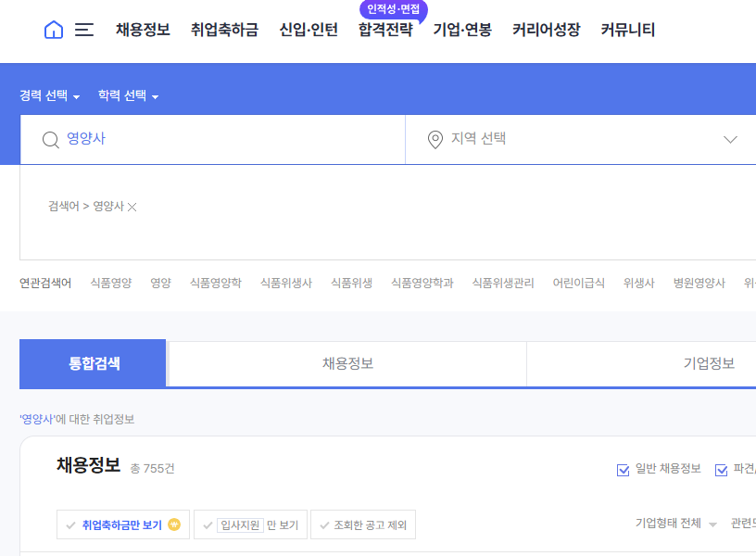Expand the 지역 선택 chevron
The width and height of the screenshot is (756, 556).
tap(730, 139)
